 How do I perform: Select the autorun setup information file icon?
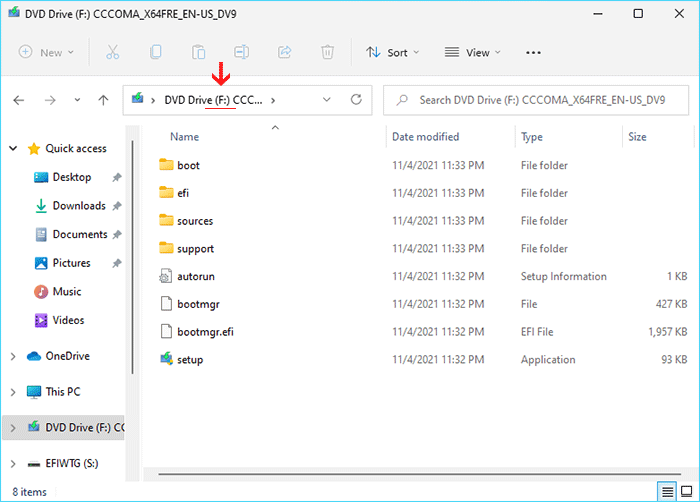(x=166, y=276)
